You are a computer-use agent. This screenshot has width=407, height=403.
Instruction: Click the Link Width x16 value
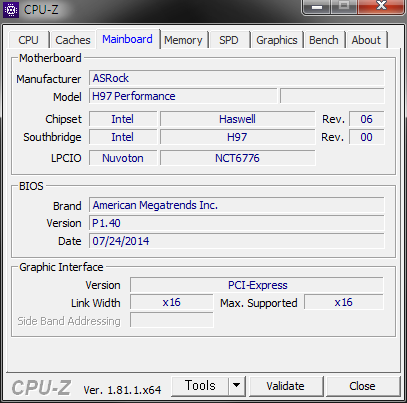coord(172,303)
